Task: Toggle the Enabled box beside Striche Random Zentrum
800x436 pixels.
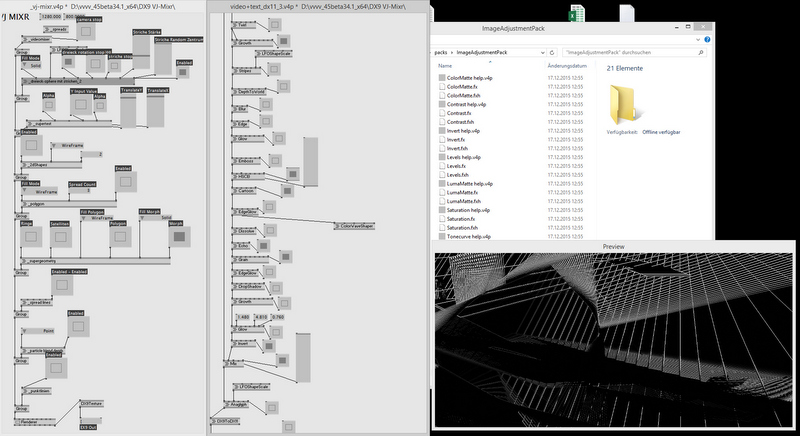Action: coord(184,70)
